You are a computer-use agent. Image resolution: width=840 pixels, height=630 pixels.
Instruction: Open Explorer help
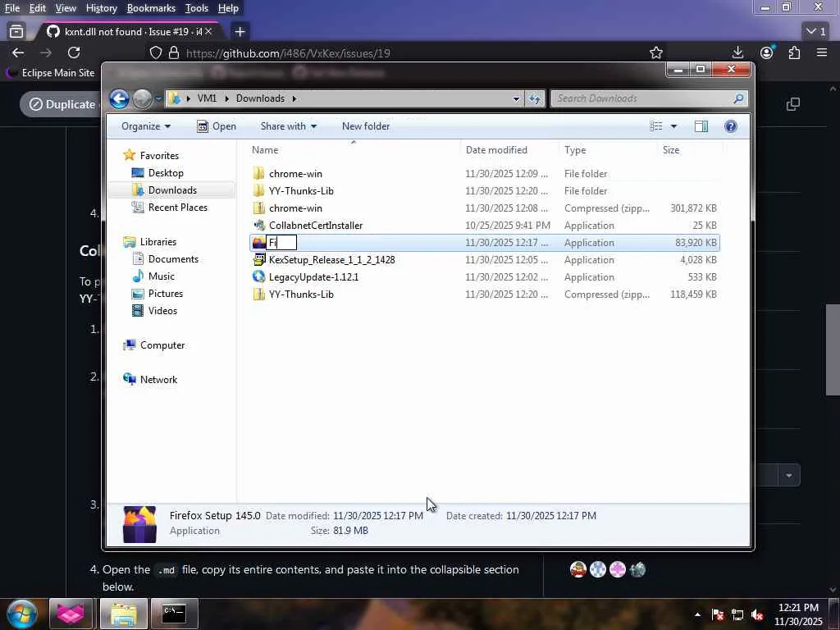point(731,126)
